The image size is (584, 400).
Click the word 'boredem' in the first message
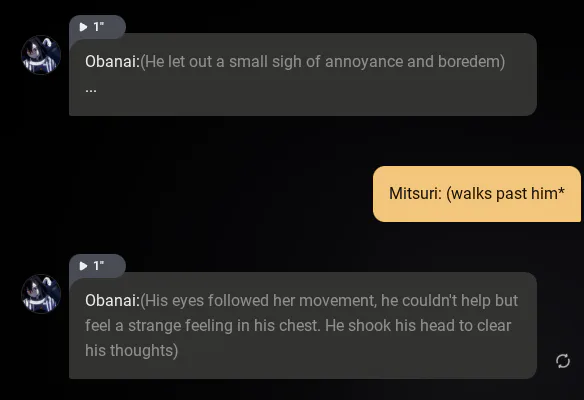(x=469, y=61)
